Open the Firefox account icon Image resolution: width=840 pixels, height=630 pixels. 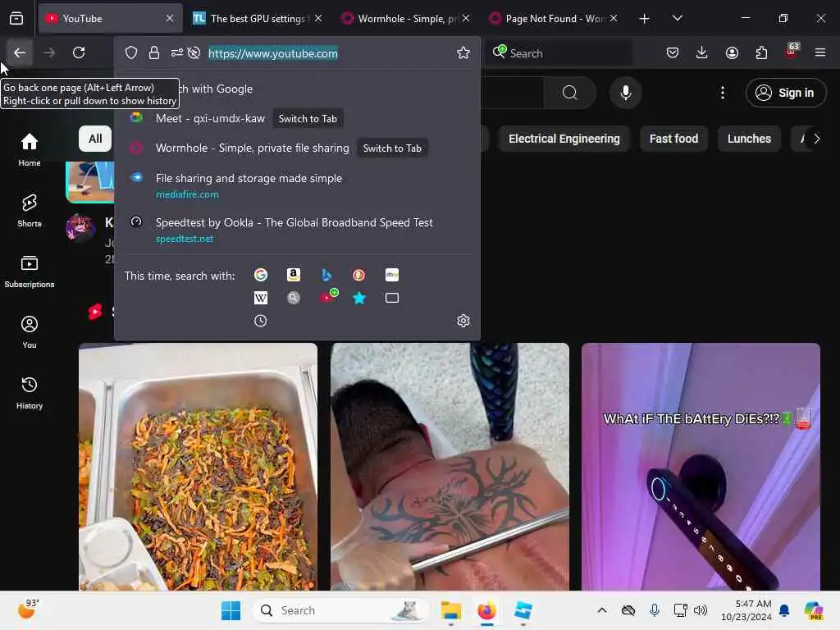[x=732, y=52]
